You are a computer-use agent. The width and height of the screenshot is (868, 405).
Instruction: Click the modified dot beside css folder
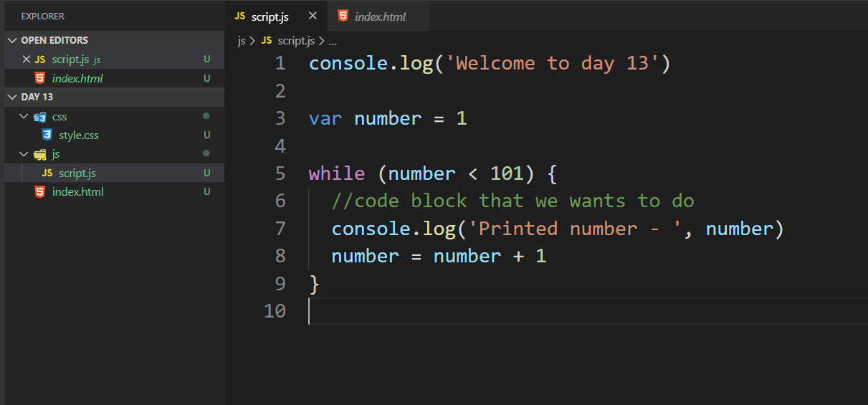click(206, 115)
